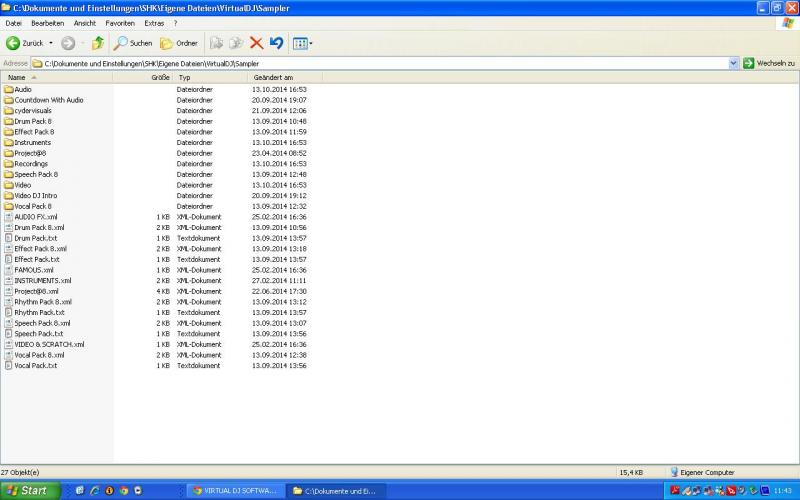The image size is (800, 500).
Task: Select the Drum Pack 8.xml file
Action: coord(34,228)
